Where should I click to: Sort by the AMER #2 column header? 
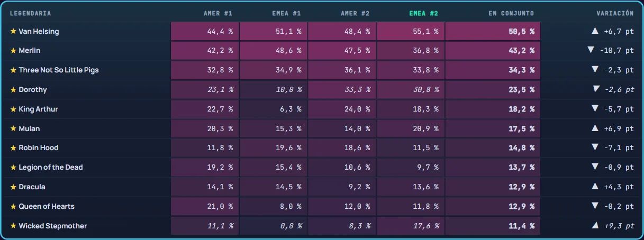(356, 13)
